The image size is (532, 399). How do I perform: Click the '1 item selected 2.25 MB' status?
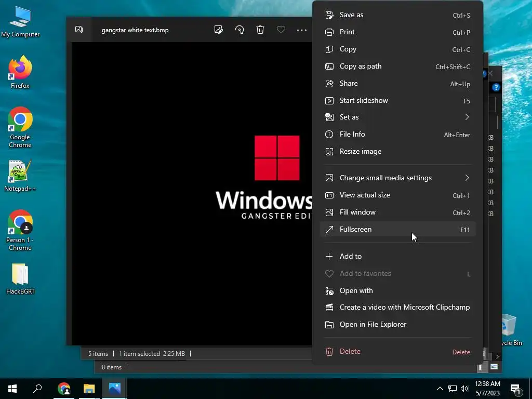152,353
